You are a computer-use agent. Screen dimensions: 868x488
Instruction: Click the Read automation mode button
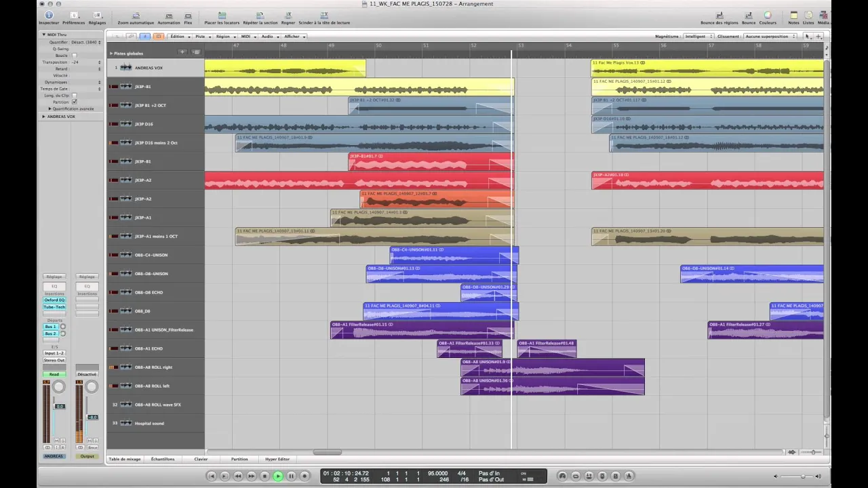(x=54, y=374)
